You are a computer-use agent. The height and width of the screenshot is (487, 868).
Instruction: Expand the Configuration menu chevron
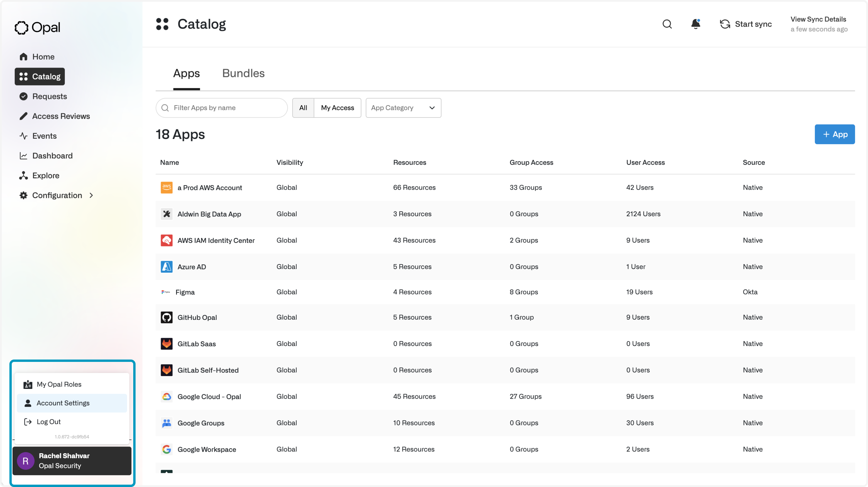[x=91, y=196]
